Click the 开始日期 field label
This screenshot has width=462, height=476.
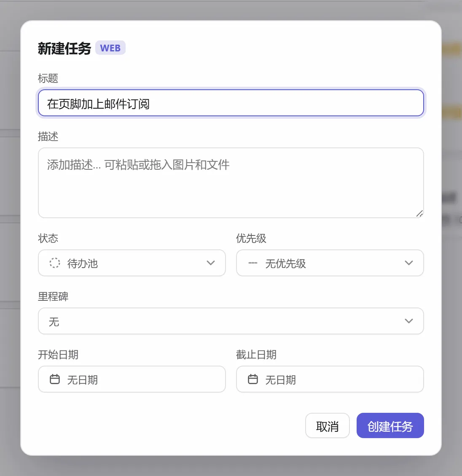pyautogui.click(x=58, y=355)
